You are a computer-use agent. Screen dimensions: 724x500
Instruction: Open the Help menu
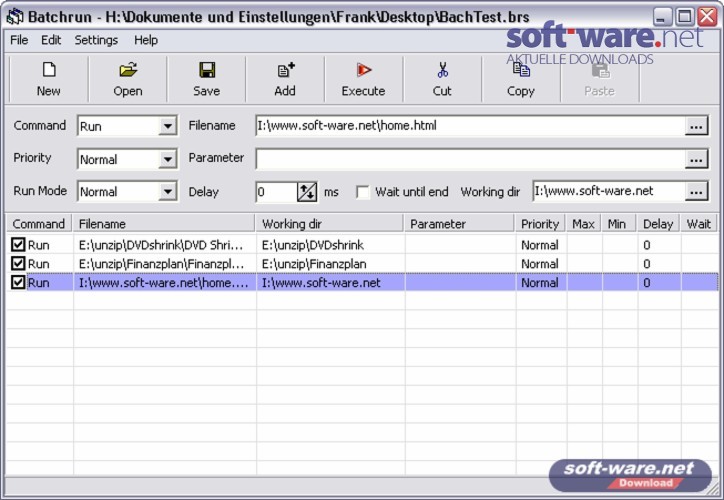[146, 40]
